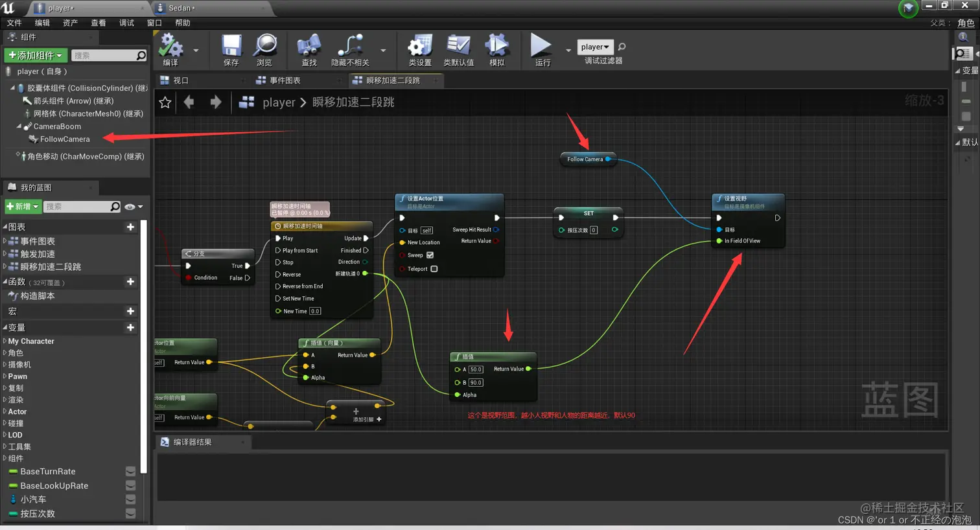Click the Browse (浏览) magnifier icon
The width and height of the screenshot is (980, 530).
pos(264,46)
